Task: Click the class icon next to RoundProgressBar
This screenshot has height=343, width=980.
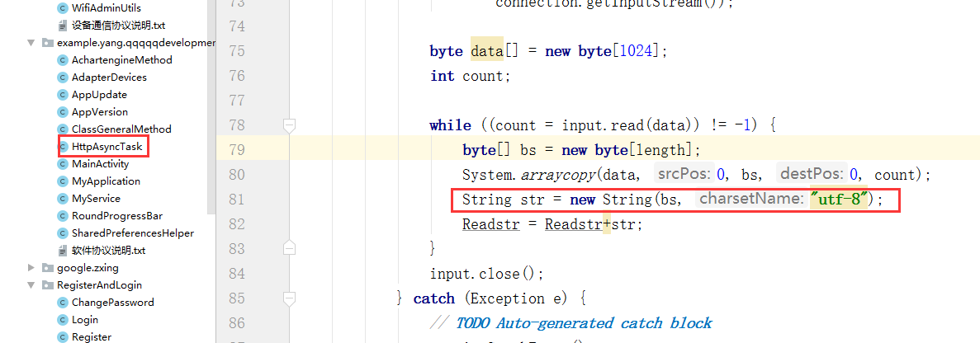Action: tap(62, 216)
